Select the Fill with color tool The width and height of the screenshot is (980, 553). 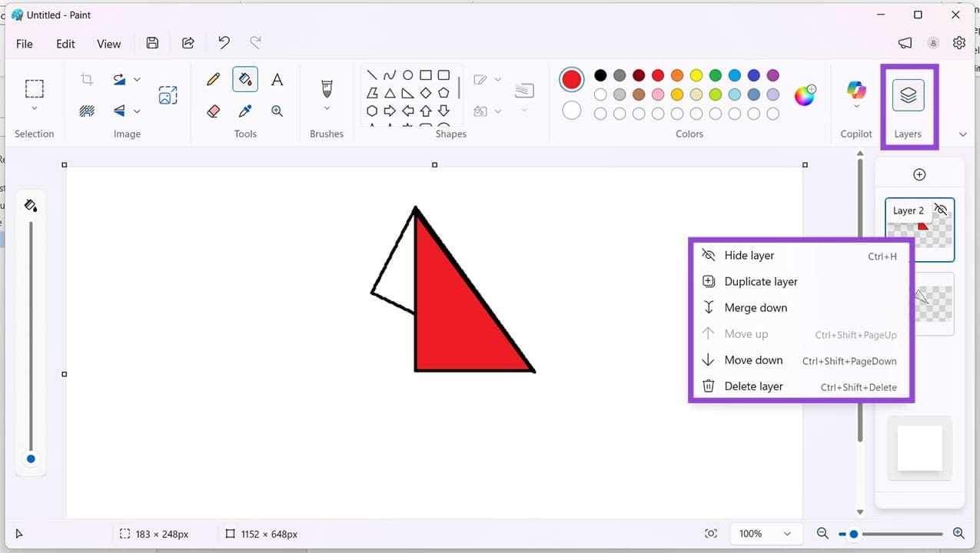[245, 78]
